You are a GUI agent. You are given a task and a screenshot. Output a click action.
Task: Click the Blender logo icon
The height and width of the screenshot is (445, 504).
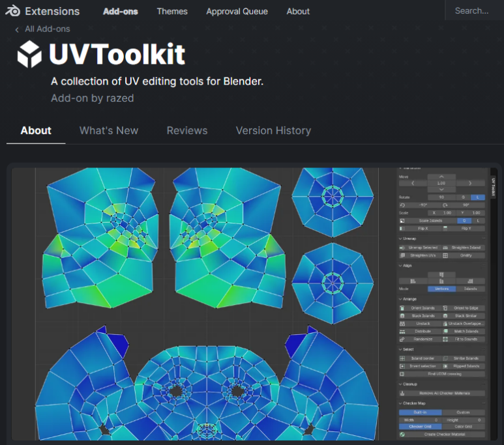[x=12, y=11]
